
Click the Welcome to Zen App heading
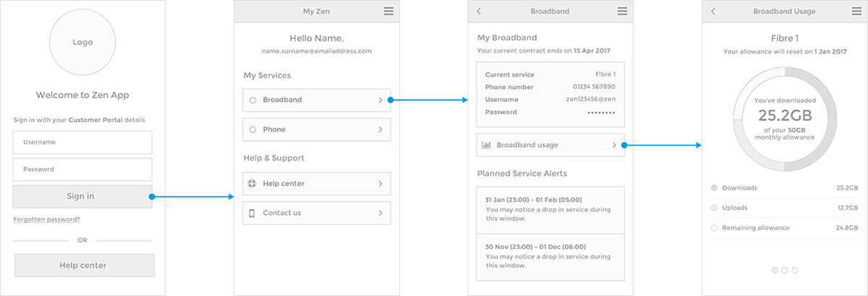(82, 95)
